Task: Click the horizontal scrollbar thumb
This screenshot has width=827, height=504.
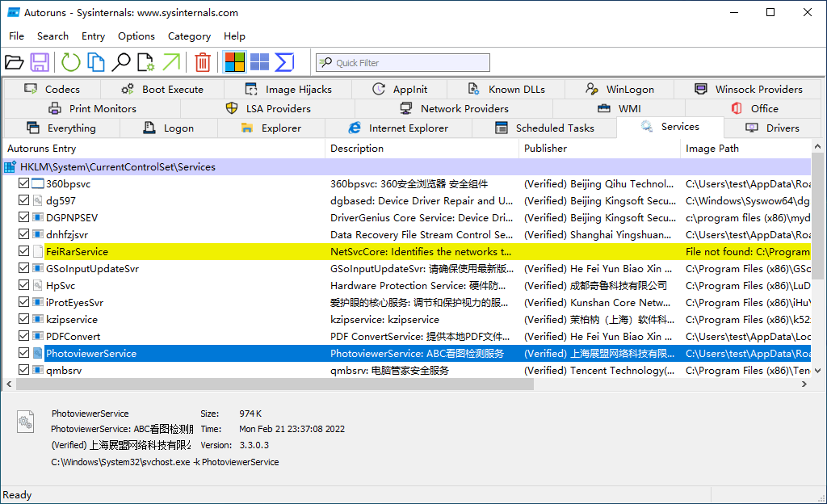Action: pyautogui.click(x=275, y=384)
